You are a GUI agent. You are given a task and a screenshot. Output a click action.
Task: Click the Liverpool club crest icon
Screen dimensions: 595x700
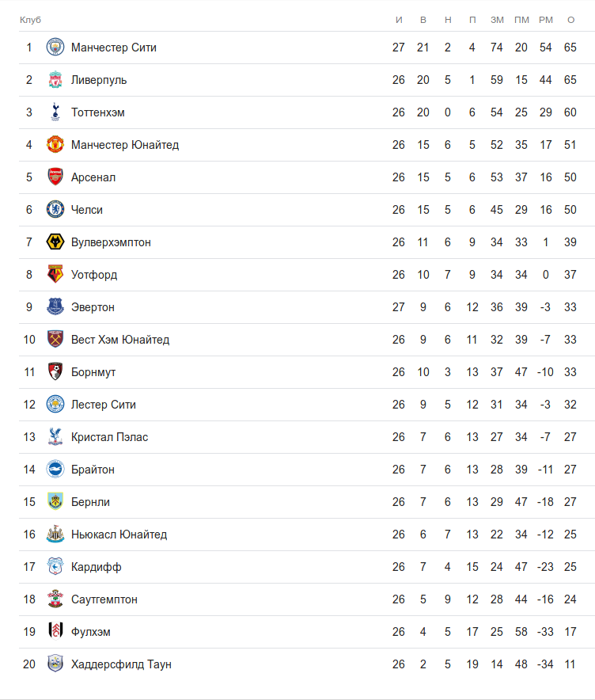pos(55,80)
